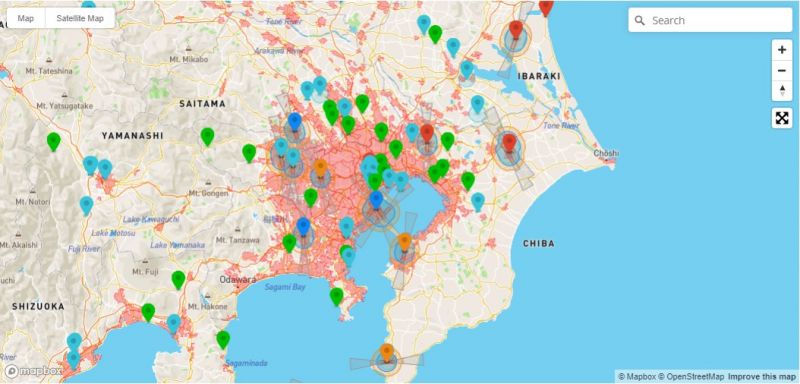Screen dimensions: 800x384
Task: Select dark blue marker on Tokyo Bay's west shore
Action: (376, 200)
